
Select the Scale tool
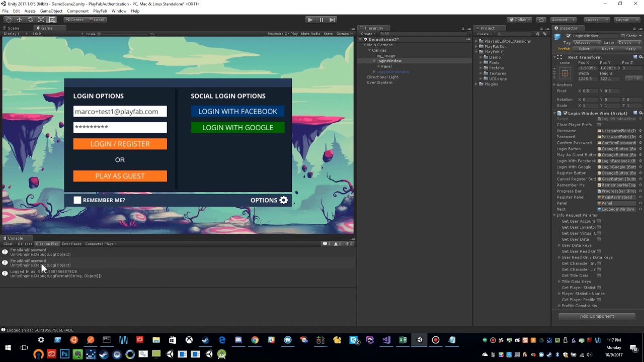coord(41,20)
